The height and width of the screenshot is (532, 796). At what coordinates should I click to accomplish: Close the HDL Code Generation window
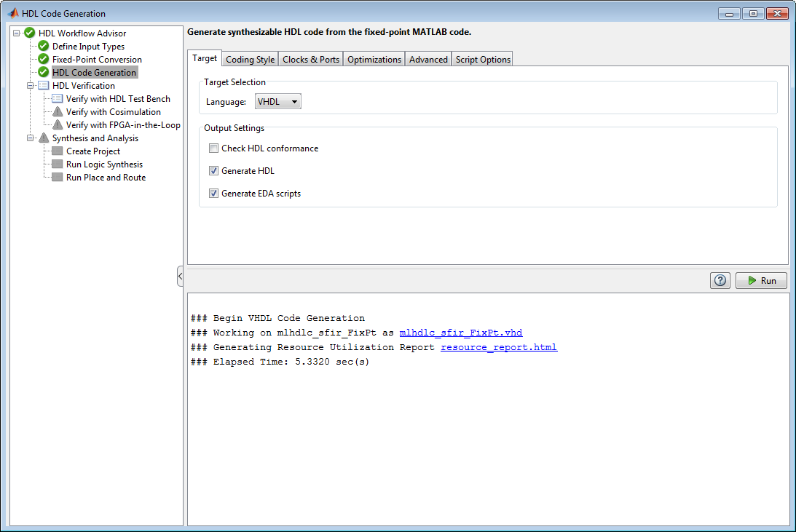click(777, 14)
